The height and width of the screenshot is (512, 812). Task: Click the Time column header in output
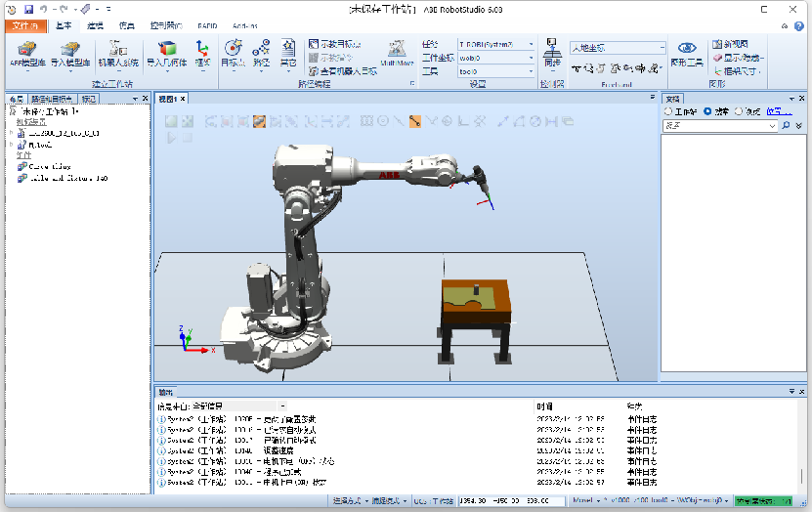pos(544,406)
